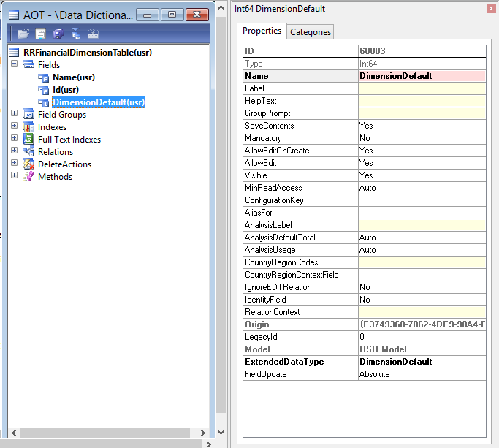Click the AOT window table icon in title bar
Screen dimensions: 499x448
click(x=14, y=15)
